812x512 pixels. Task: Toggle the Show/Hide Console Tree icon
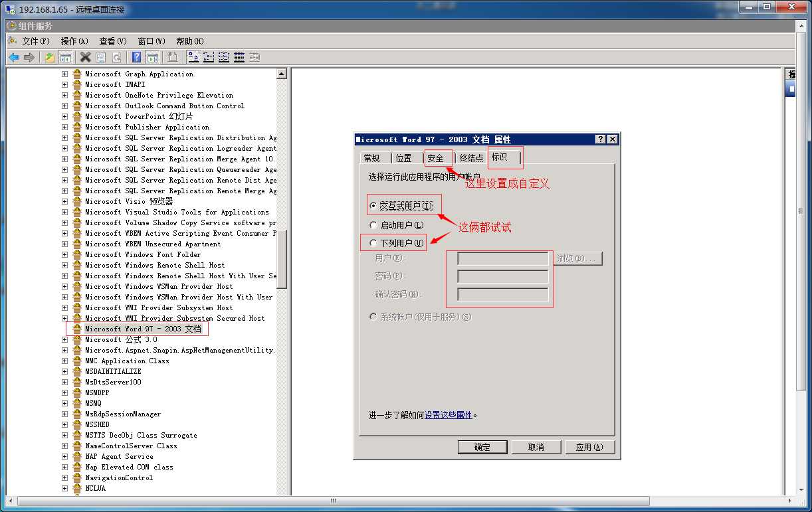click(x=65, y=58)
